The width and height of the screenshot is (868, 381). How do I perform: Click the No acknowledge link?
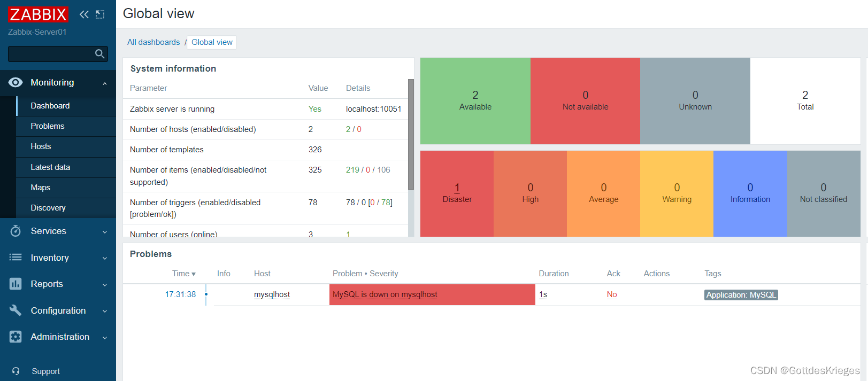(612, 294)
